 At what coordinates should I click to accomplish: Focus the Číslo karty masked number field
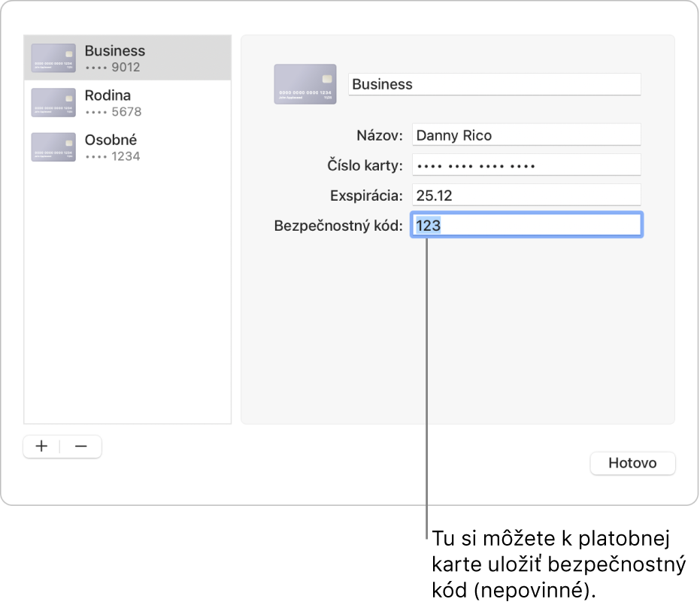[x=526, y=165]
